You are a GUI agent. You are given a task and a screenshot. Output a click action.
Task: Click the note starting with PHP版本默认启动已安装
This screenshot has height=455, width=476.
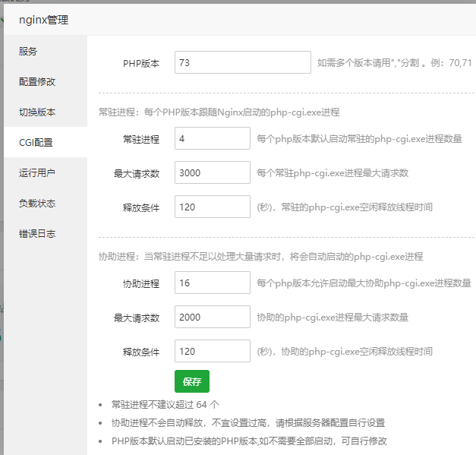pyautogui.click(x=249, y=441)
